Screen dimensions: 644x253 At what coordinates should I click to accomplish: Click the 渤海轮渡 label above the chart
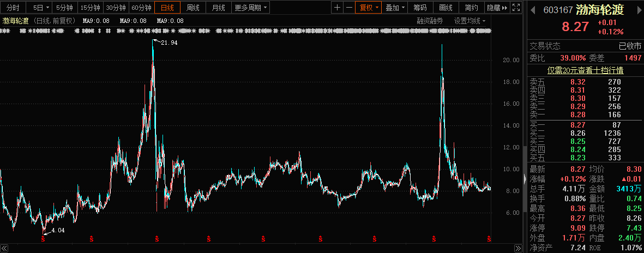(x=15, y=21)
